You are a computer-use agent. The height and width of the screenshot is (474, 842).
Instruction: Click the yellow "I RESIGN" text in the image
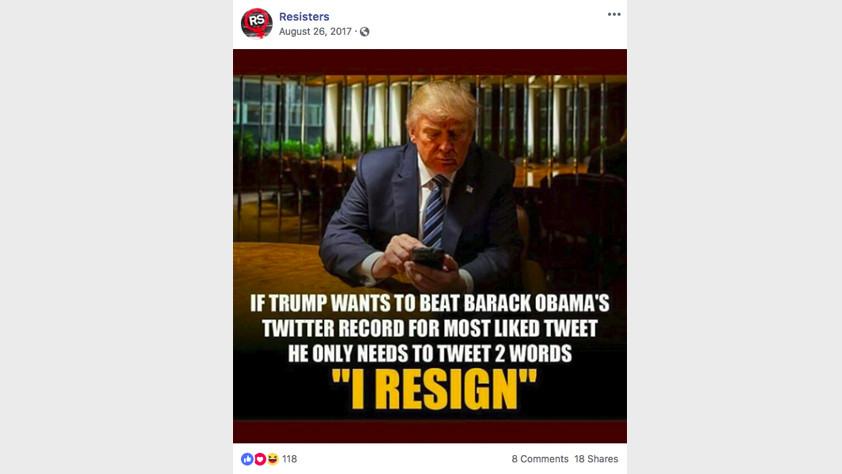[x=434, y=389]
